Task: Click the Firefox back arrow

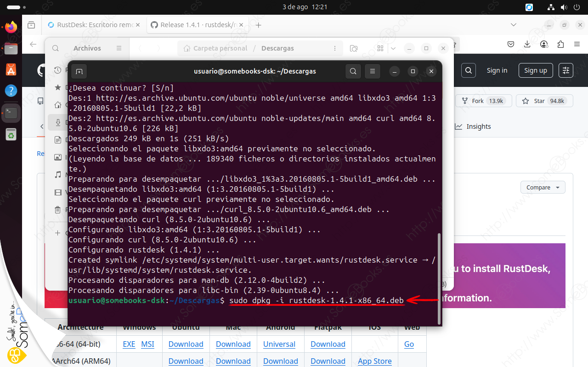Action: (x=33, y=44)
